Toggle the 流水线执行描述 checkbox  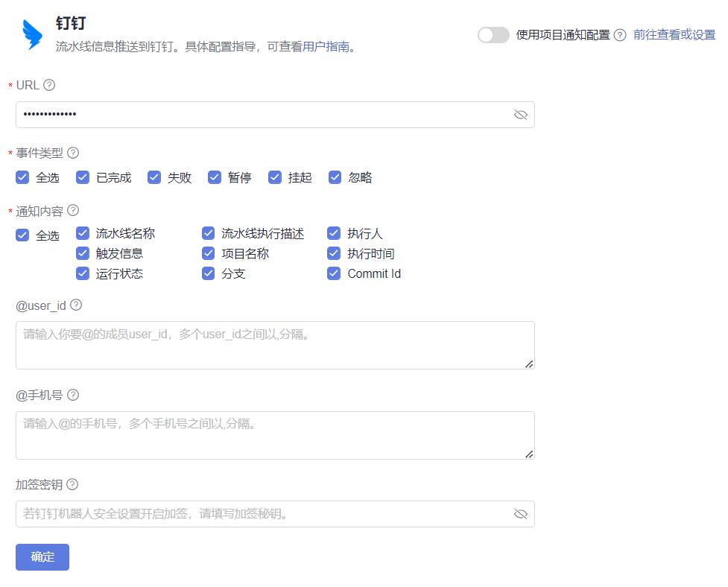tap(209, 233)
